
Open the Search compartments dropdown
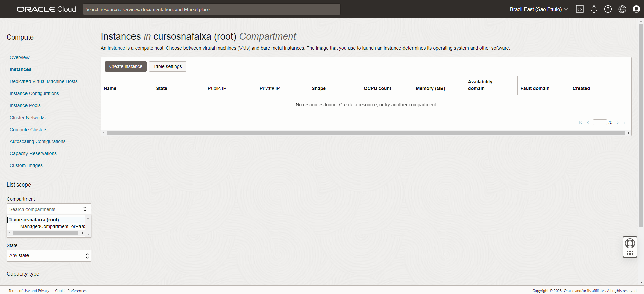[x=49, y=209]
